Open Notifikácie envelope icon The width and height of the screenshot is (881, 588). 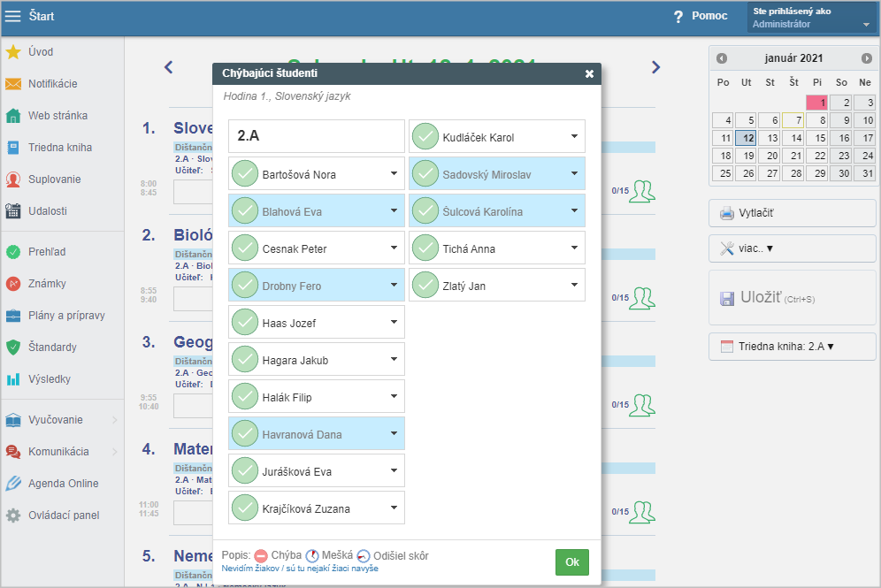coord(13,84)
